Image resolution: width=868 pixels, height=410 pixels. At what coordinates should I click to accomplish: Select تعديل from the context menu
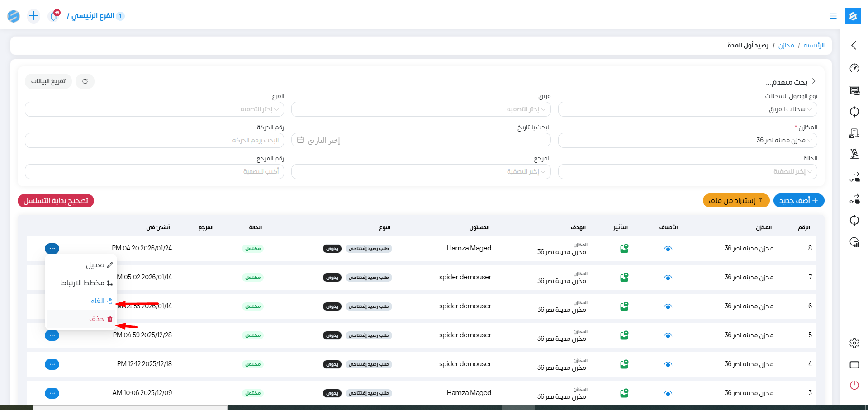pos(95,265)
